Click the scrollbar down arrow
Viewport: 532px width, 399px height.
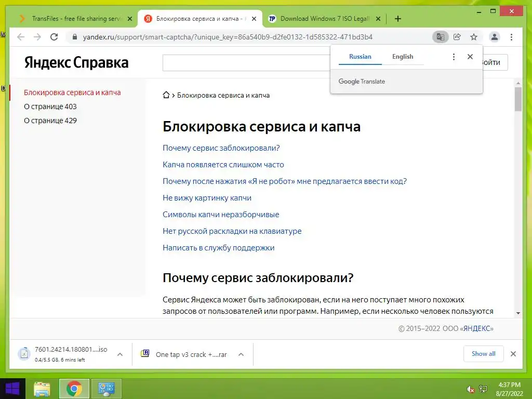[518, 313]
